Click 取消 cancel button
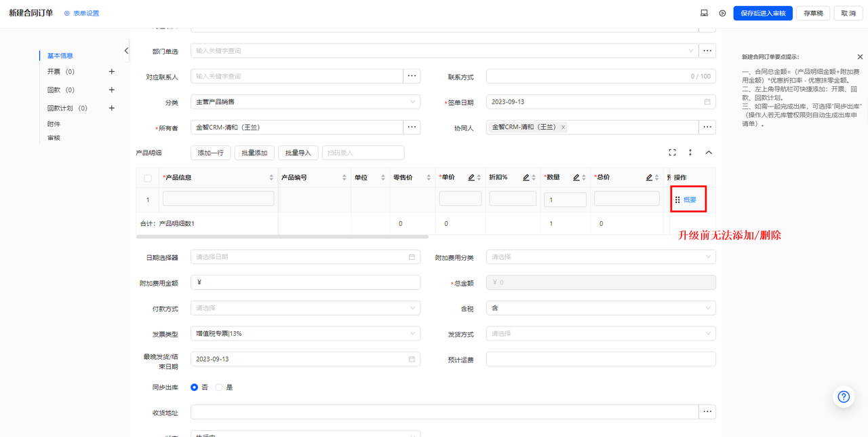 tap(848, 13)
